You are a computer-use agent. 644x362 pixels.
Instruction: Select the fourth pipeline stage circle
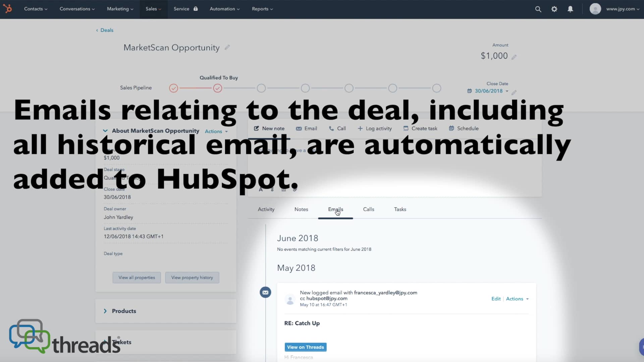(x=305, y=88)
